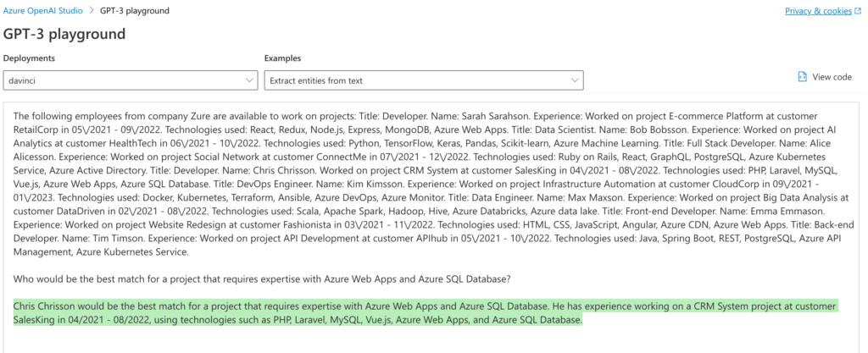Click 'Chris Chrisson' starting the highlighted answer
868x353 pixels.
47,306
